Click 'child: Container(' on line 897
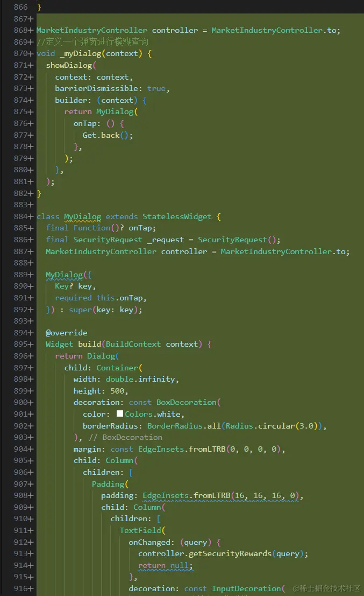Viewport: 364px width, 596px height. (103, 368)
